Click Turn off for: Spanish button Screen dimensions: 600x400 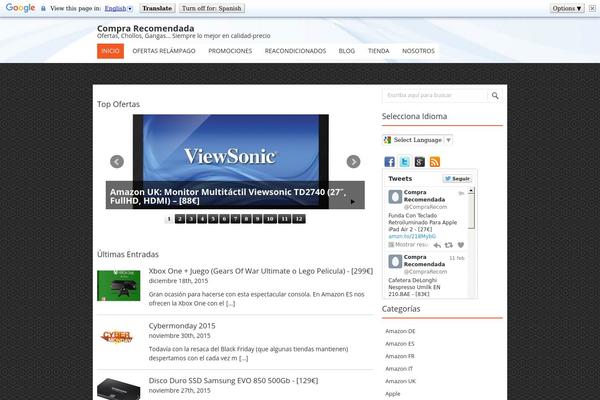tap(212, 8)
